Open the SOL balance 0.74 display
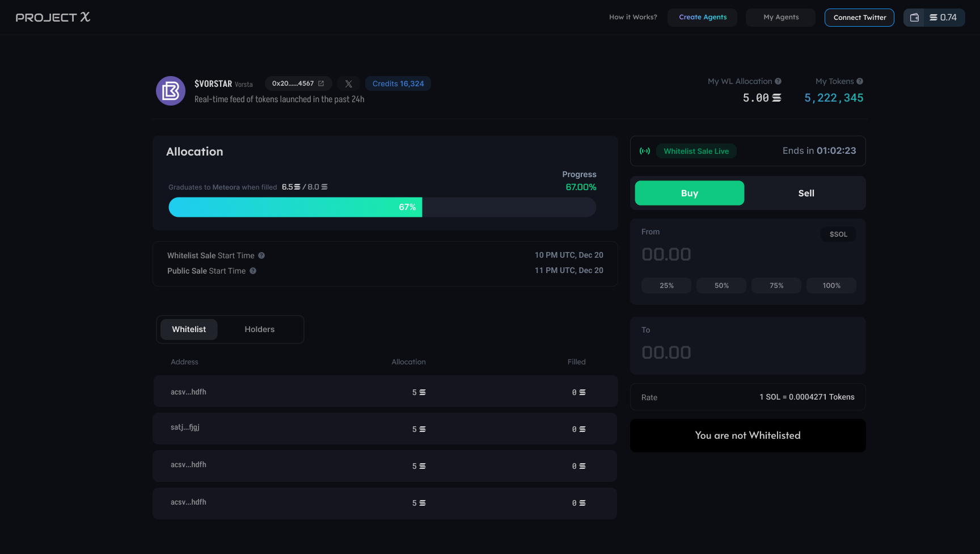The width and height of the screenshot is (980, 554). coord(944,18)
